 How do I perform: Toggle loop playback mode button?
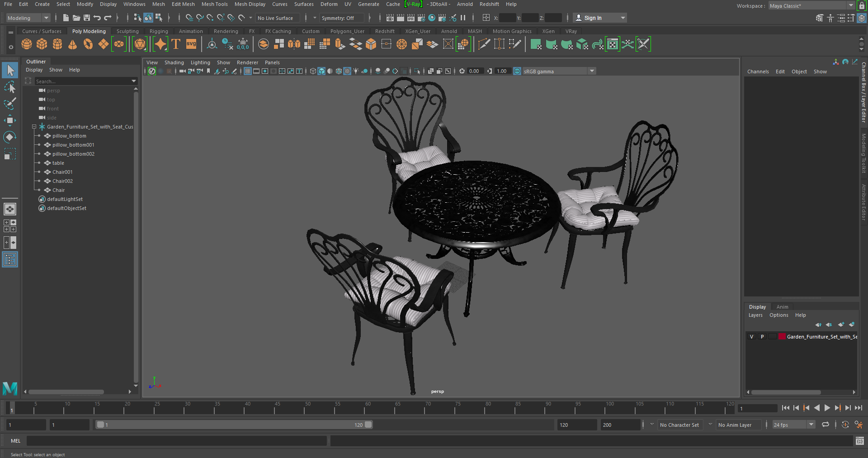826,425
